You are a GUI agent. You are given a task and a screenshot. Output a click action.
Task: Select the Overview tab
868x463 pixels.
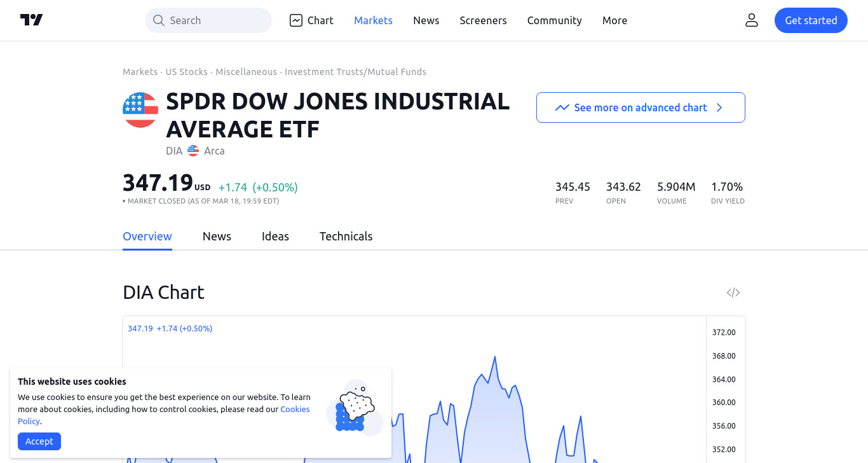pyautogui.click(x=147, y=237)
